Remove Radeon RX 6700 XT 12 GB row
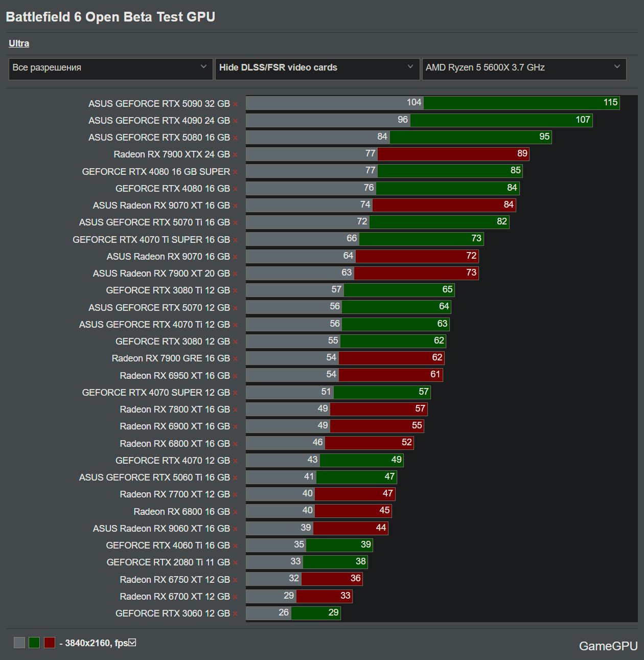Screen dimensions: 644x660 [236, 597]
